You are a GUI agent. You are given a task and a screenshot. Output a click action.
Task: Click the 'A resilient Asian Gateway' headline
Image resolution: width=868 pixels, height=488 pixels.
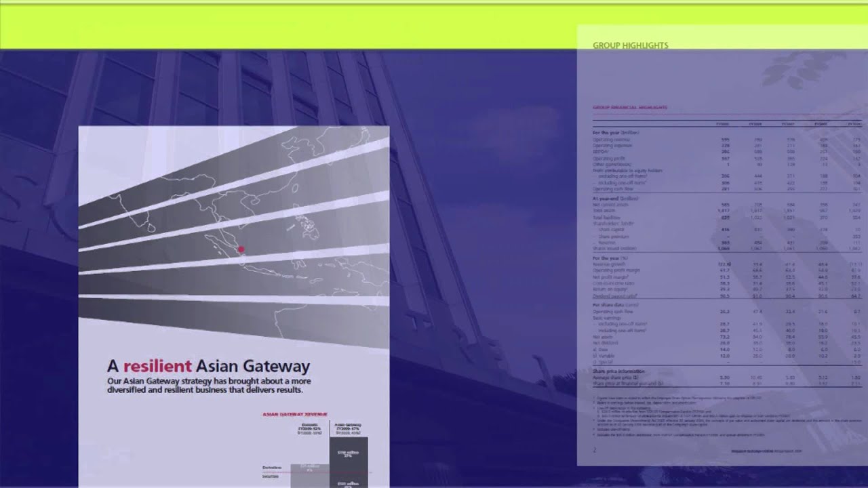[208, 367]
